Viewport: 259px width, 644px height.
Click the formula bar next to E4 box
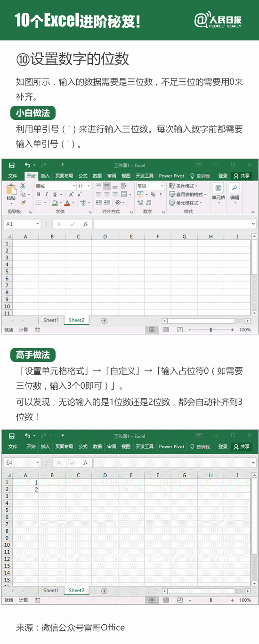[x=175, y=463]
